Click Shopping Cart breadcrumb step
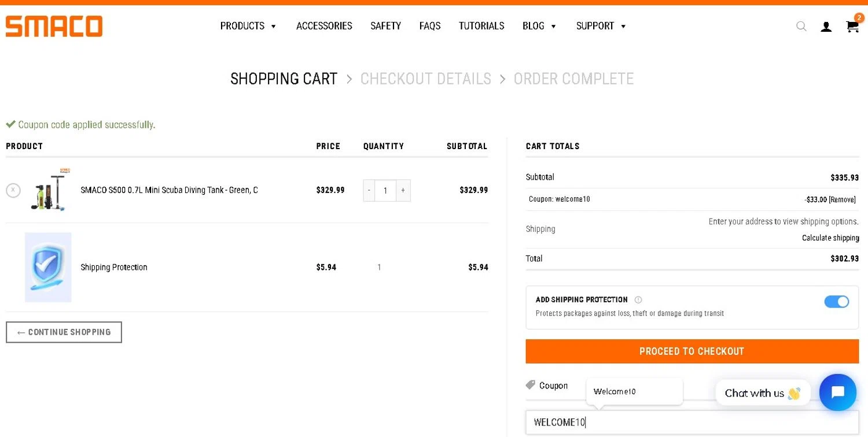The image size is (868, 437). coord(284,79)
